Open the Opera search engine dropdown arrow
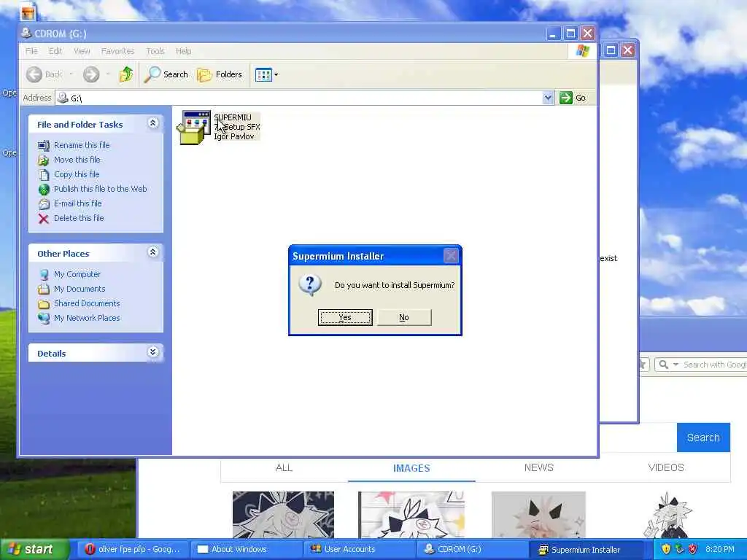Image resolution: width=747 pixels, height=560 pixels. (676, 365)
